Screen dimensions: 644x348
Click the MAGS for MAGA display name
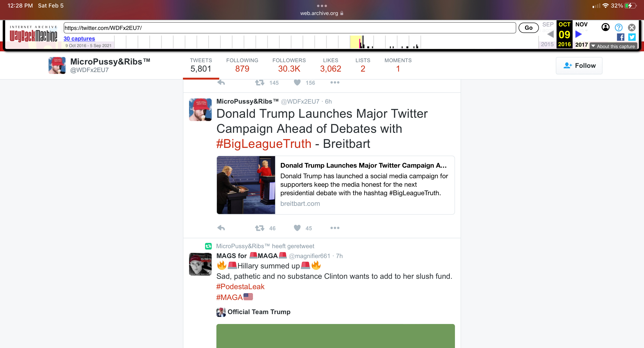[x=252, y=256]
